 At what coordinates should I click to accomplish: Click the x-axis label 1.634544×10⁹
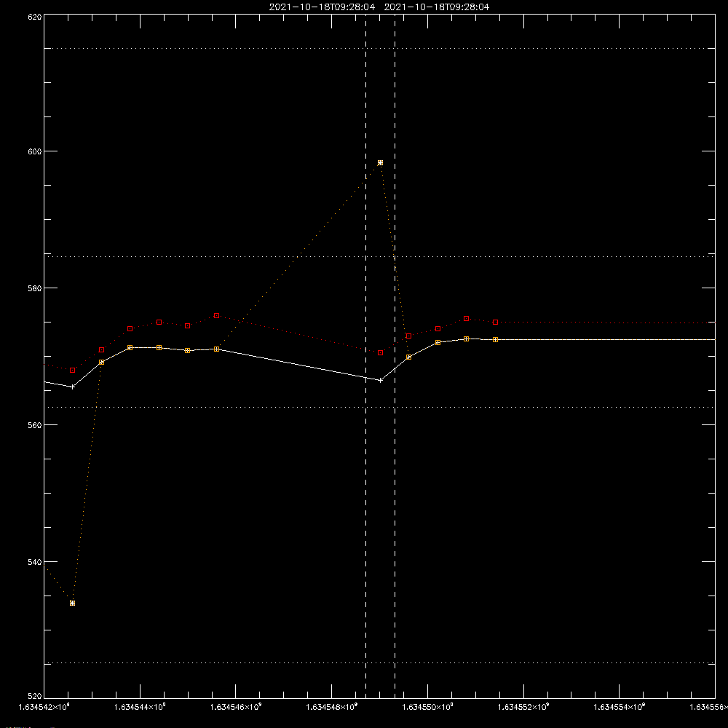click(x=141, y=707)
